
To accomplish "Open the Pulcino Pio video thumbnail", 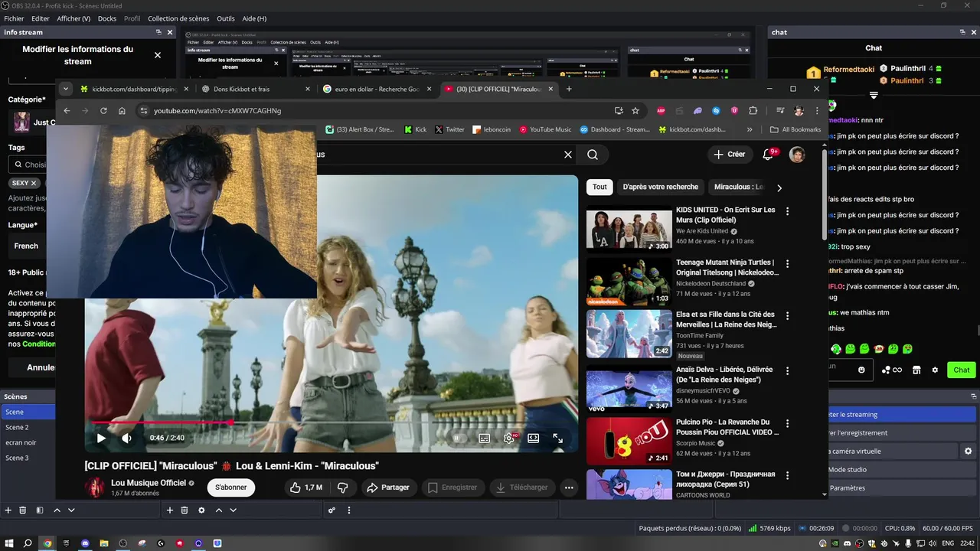I will click(629, 442).
